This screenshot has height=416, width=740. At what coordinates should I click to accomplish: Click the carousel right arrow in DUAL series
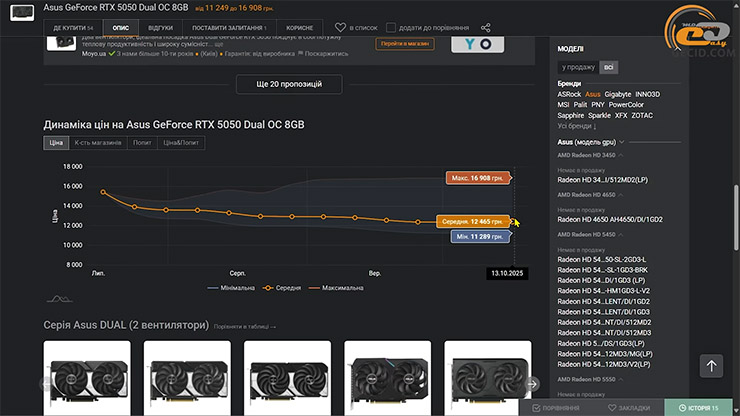pos(533,383)
